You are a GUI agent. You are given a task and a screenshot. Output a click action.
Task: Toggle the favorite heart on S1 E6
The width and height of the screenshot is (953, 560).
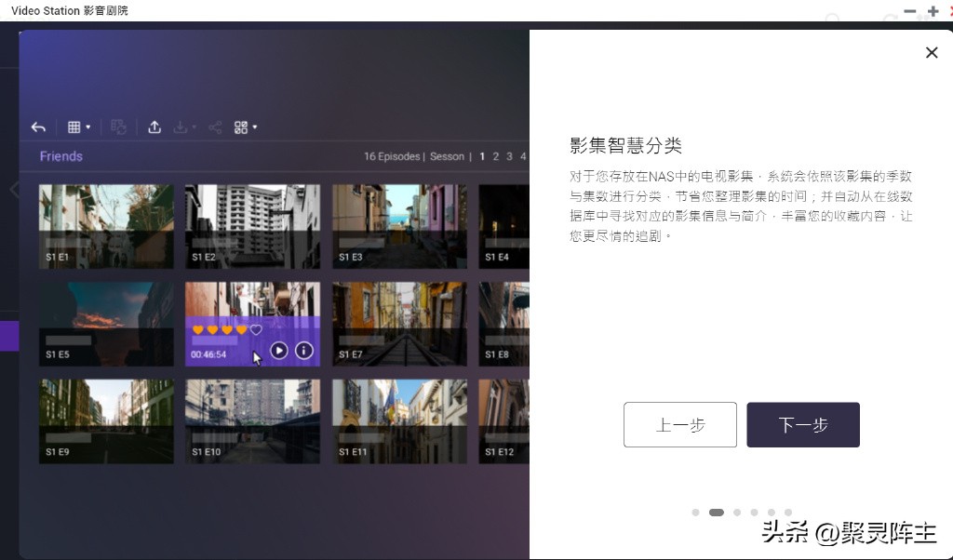pos(255,328)
